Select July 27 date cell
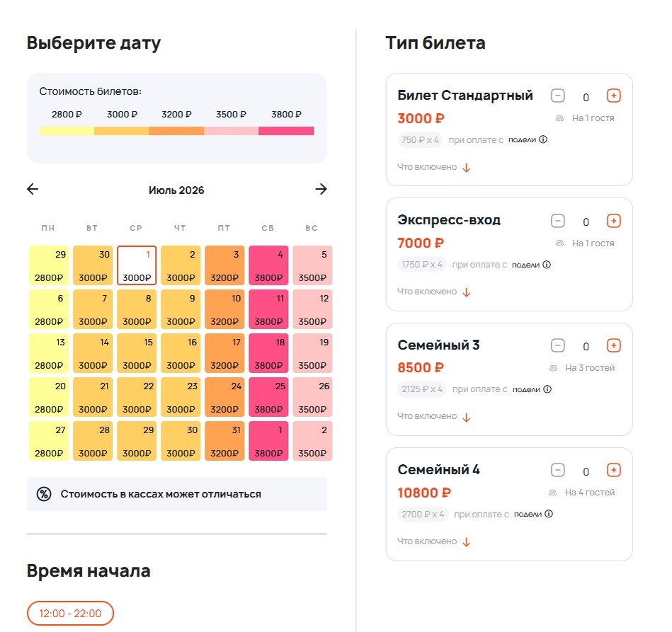This screenshot has height=632, width=672. click(x=48, y=442)
